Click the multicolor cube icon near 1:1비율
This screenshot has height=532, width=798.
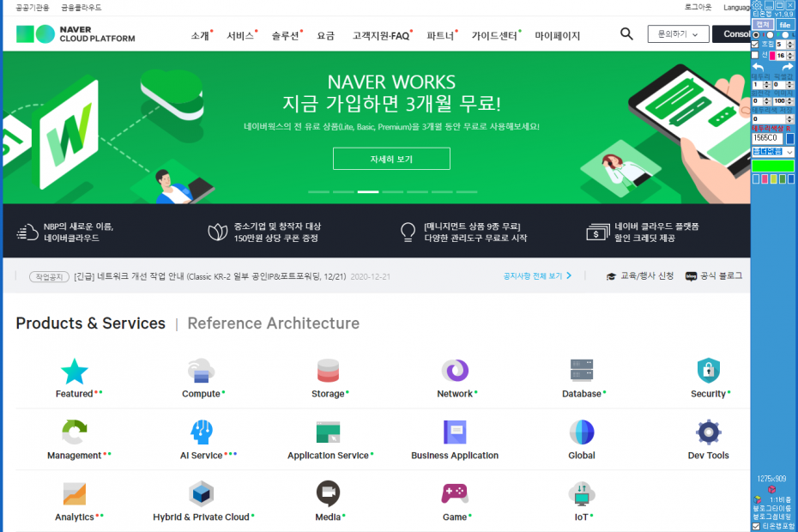click(758, 499)
